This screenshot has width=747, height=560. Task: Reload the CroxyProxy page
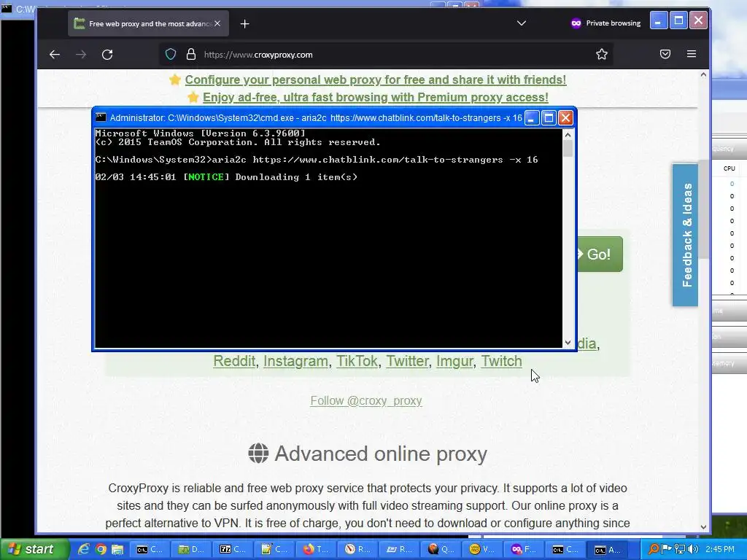[x=107, y=54]
